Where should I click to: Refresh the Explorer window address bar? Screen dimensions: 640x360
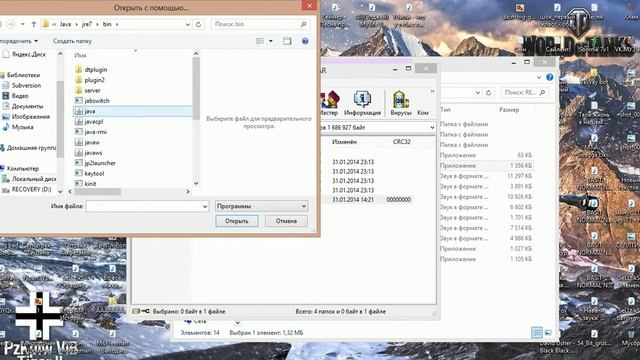(489, 93)
